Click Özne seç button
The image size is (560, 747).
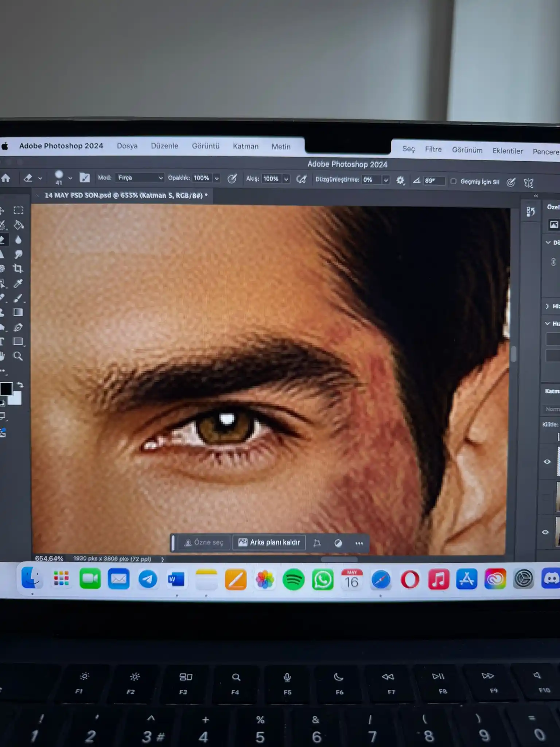pos(204,543)
